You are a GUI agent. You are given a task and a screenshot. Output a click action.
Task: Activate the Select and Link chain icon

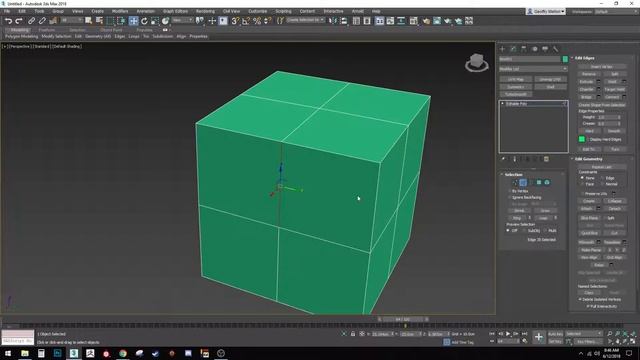click(x=31, y=21)
